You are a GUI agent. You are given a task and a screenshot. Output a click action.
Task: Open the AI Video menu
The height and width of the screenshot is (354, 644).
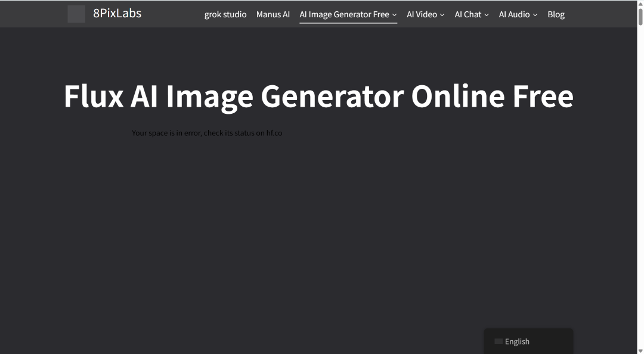[422, 14]
